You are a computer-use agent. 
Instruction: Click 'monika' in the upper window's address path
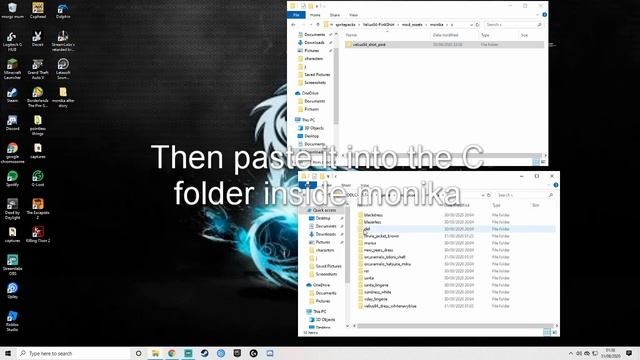pyautogui.click(x=436, y=24)
